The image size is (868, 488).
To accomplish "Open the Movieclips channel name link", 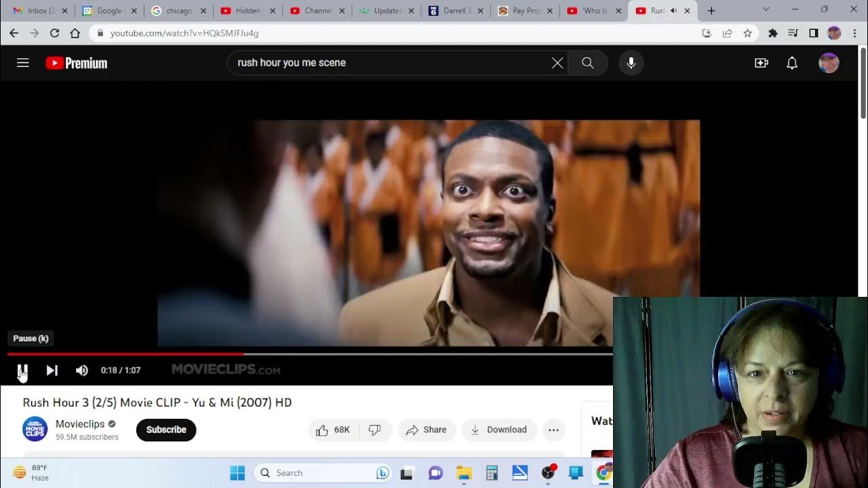I will 80,424.
